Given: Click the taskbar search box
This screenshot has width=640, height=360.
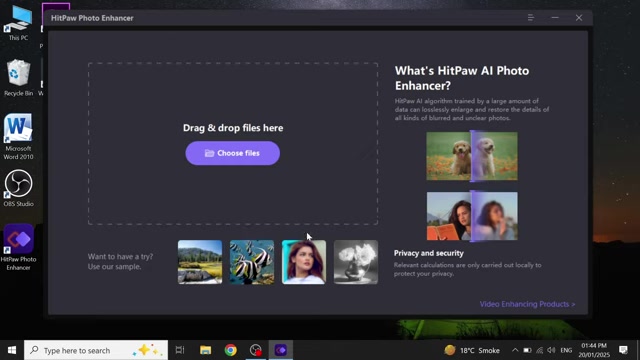Looking at the screenshot, I should click(x=96, y=350).
